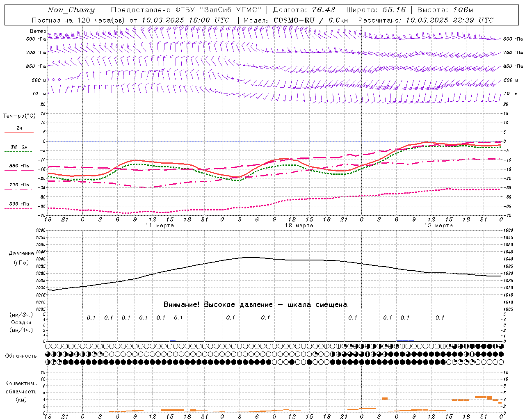
Task: Click the Модель COSMO-RU / 6.6км label
Action: pyautogui.click(x=296, y=20)
